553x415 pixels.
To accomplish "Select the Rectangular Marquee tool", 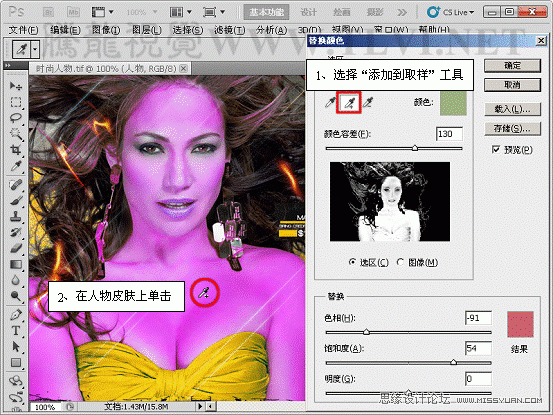I will (16, 102).
